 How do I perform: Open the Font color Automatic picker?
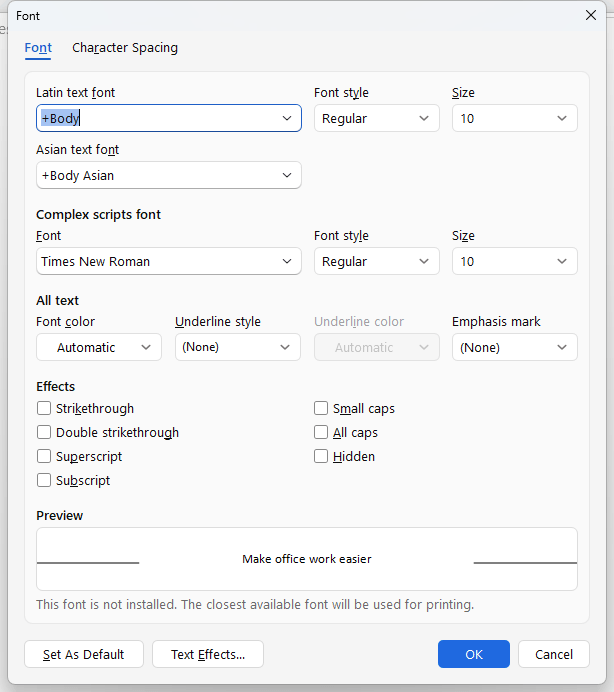pyautogui.click(x=98, y=347)
